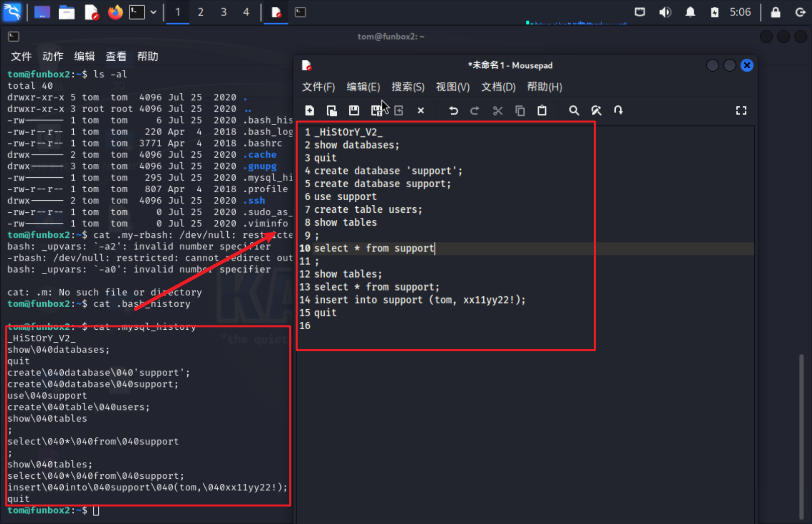The height and width of the screenshot is (524, 812).
Task: Open terminal 查看 menu
Action: click(x=116, y=56)
